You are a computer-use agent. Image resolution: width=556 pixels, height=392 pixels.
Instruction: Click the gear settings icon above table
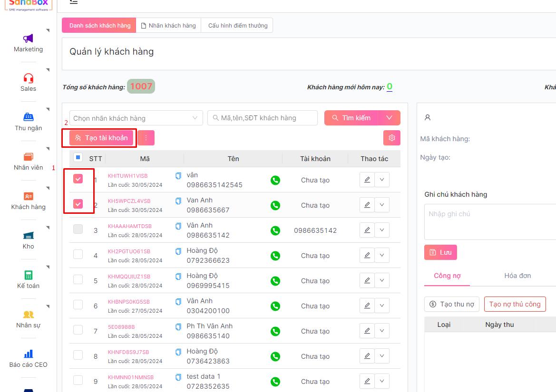[391, 138]
